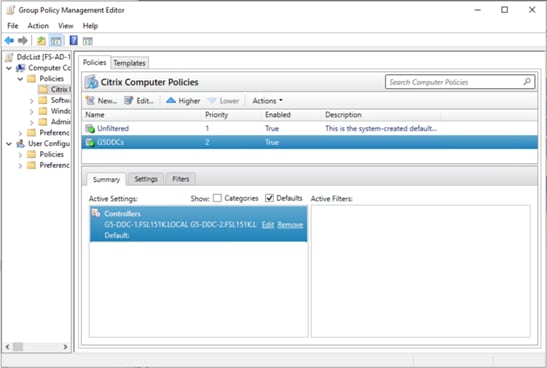
Task: Click the tree pane scroll right arrow
Action: click(x=65, y=347)
